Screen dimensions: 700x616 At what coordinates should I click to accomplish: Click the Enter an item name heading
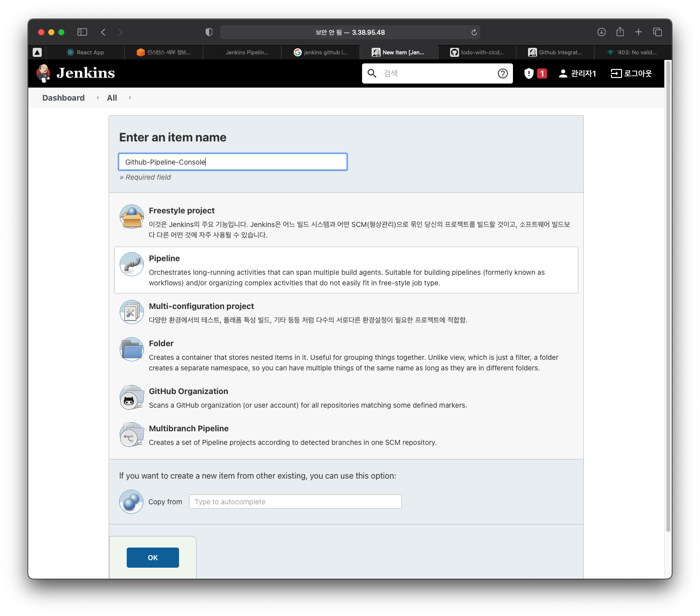click(172, 137)
